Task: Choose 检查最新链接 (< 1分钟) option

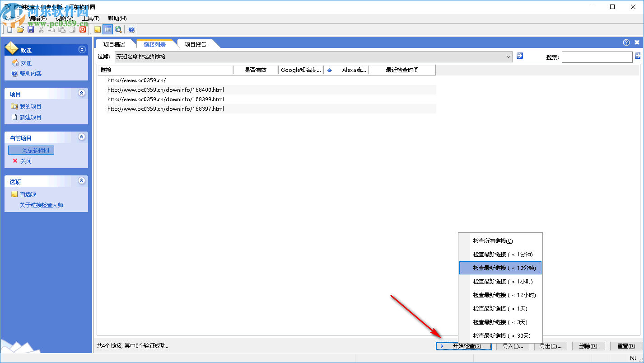Action: 500,255
